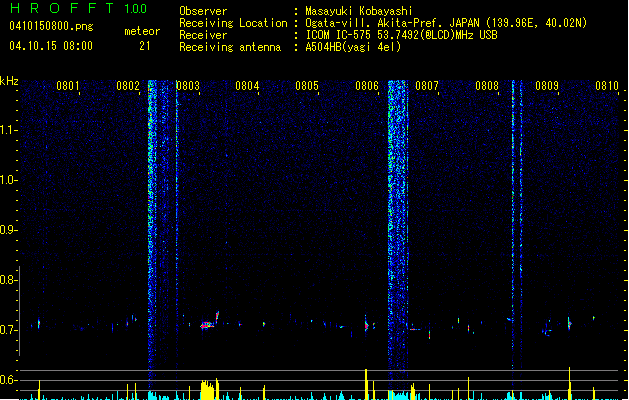Screen dimensions: 629x400
Task: Click the 0807 time marker
Action: click(x=427, y=85)
